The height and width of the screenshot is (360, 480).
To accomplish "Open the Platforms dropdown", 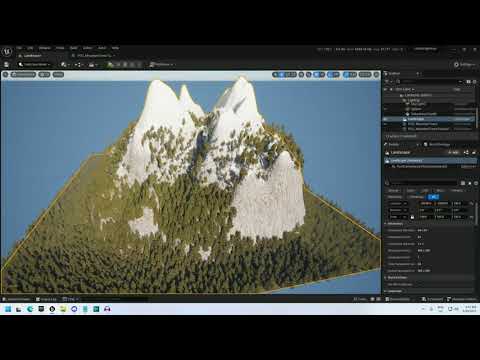I will (x=162, y=64).
